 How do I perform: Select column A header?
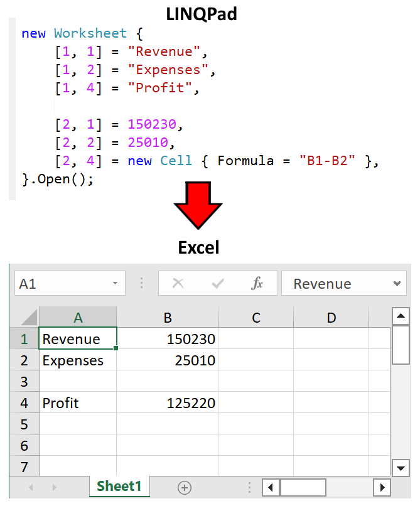[x=78, y=318]
